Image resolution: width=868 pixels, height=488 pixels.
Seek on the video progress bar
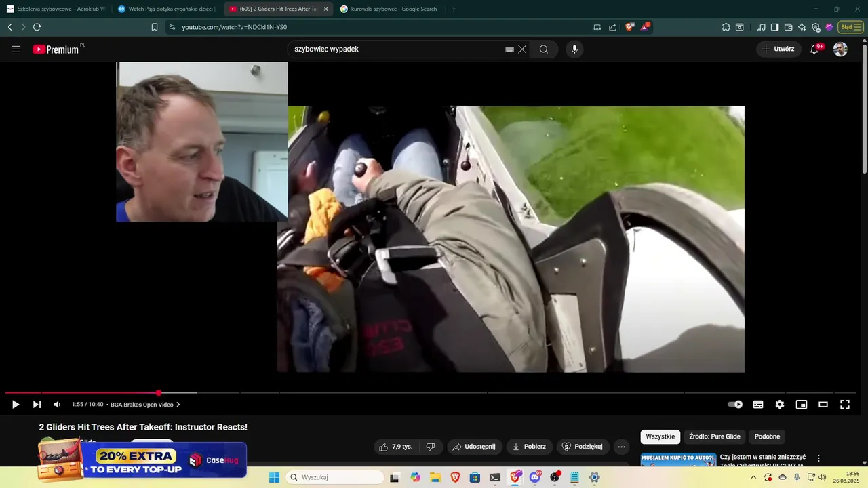(431, 392)
